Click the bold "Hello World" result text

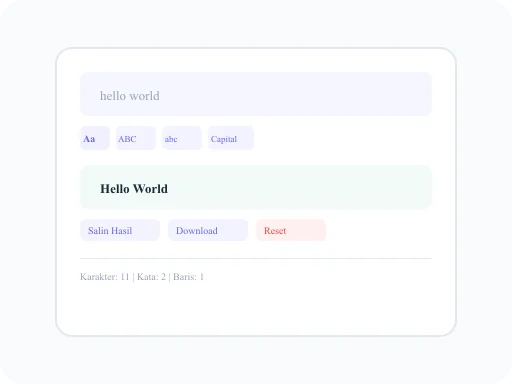point(134,189)
